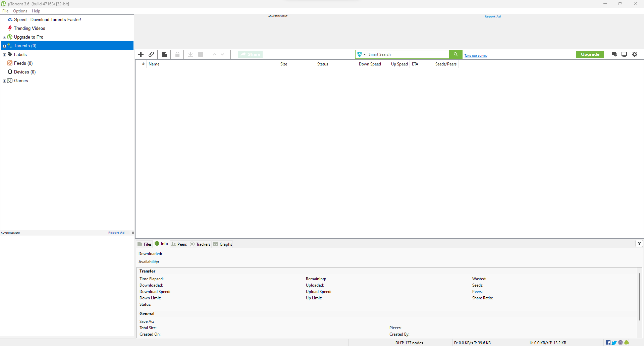Switch to the Info tab
This screenshot has height=346, width=644.
coord(161,244)
